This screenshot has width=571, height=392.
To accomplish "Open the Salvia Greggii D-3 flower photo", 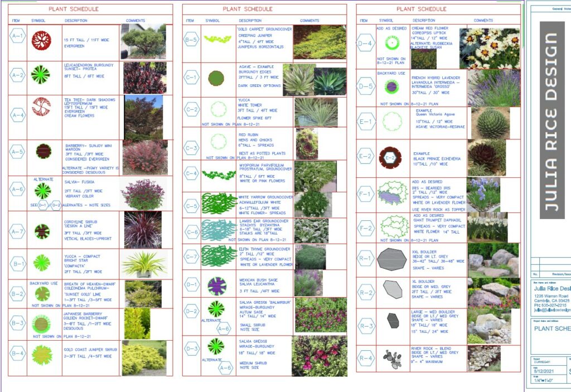I will 320,356.
